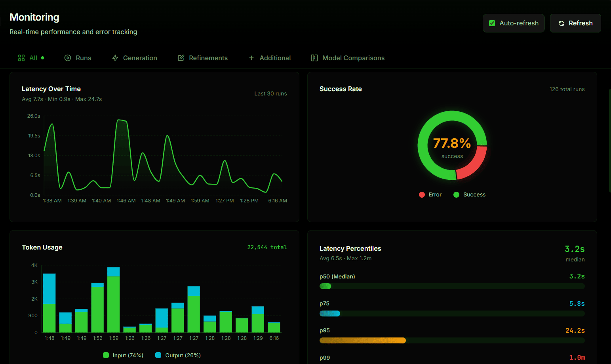Click the Additional plus icon
The width and height of the screenshot is (611, 364).
(251, 58)
